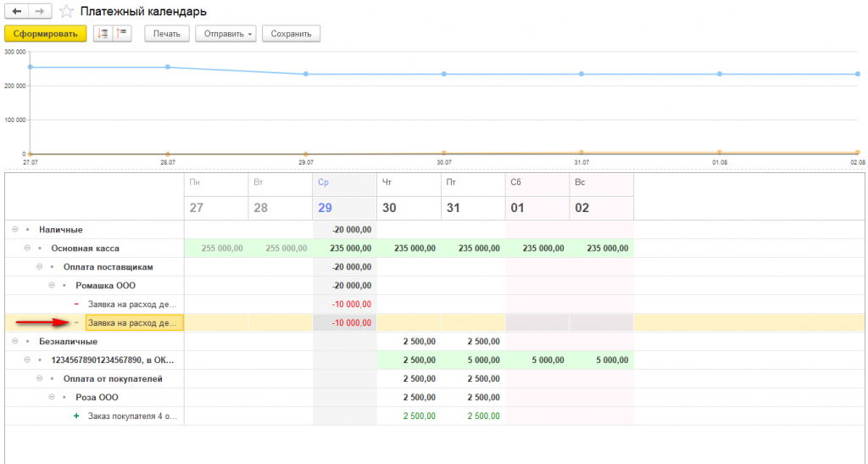The image size is (868, 464).
Task: Click the Печать button
Action: pos(167,34)
